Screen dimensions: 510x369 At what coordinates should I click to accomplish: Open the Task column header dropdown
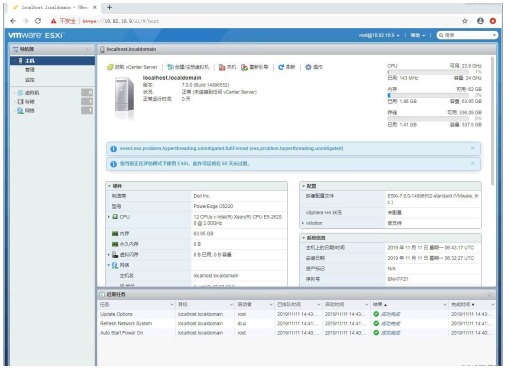tap(172, 304)
